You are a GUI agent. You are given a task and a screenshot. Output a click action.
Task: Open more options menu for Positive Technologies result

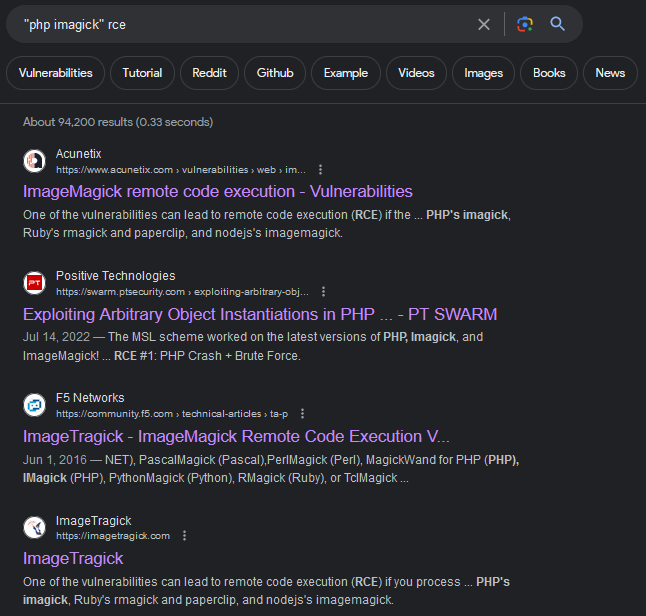coord(323,292)
